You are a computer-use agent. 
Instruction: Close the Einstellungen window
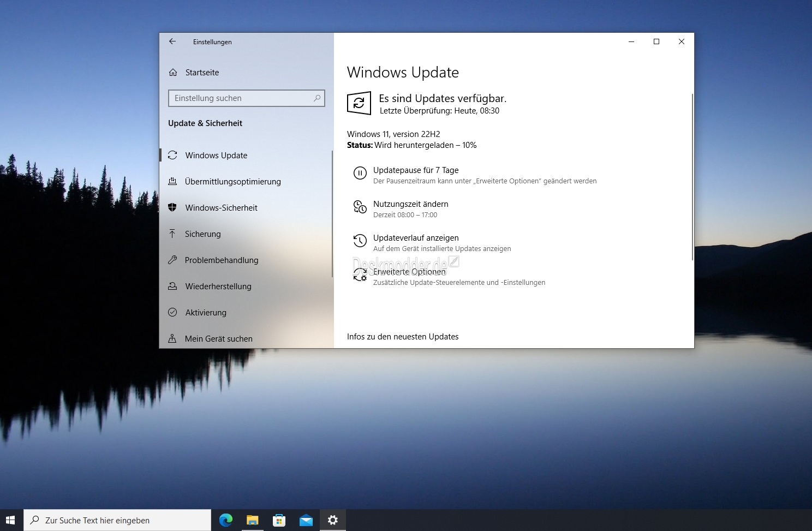pyautogui.click(x=682, y=41)
